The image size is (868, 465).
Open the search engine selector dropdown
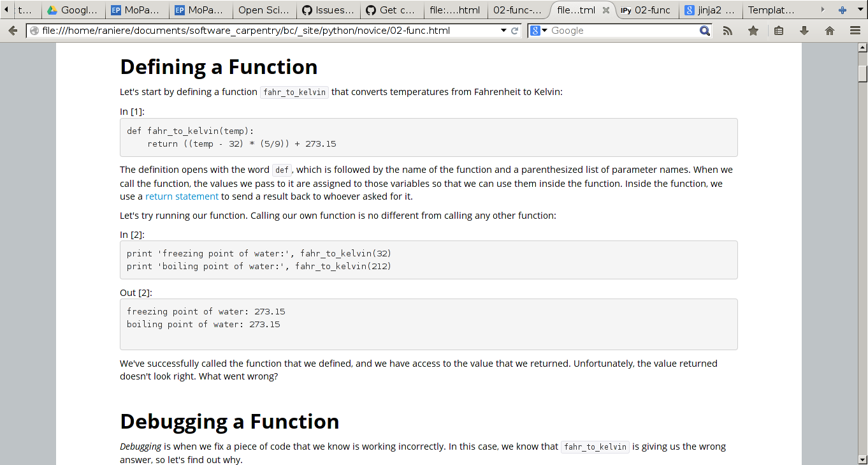539,31
